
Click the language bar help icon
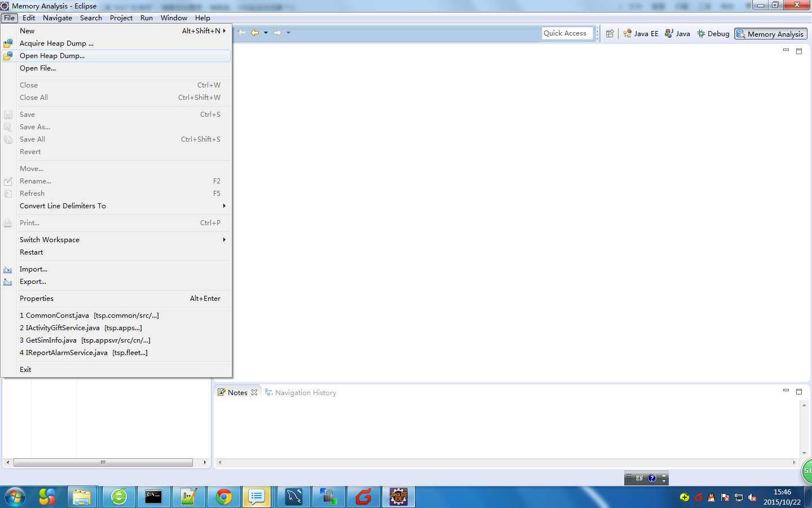[652, 478]
